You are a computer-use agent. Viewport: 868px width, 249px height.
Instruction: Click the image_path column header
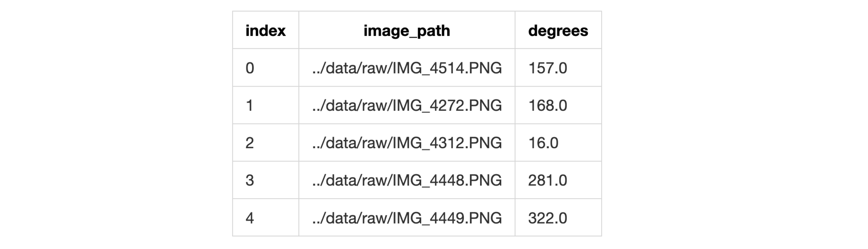pyautogui.click(x=406, y=31)
